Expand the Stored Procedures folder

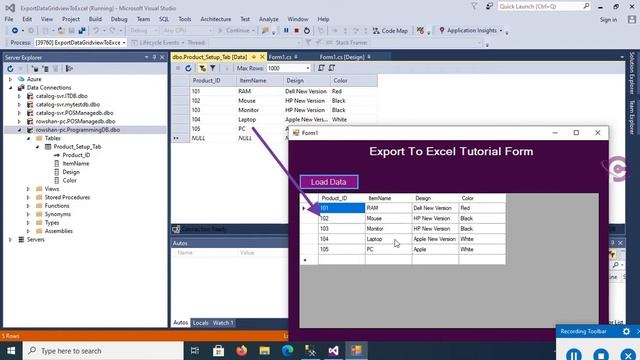[28, 198]
